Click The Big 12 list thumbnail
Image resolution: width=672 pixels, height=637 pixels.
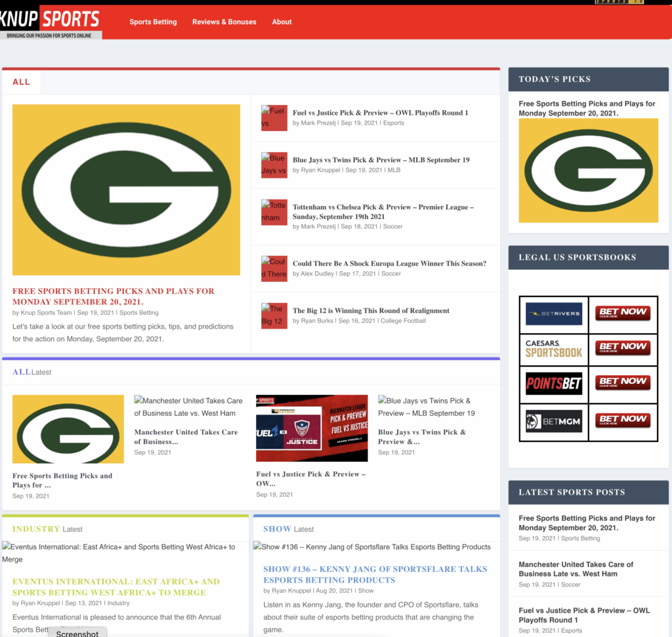click(274, 316)
